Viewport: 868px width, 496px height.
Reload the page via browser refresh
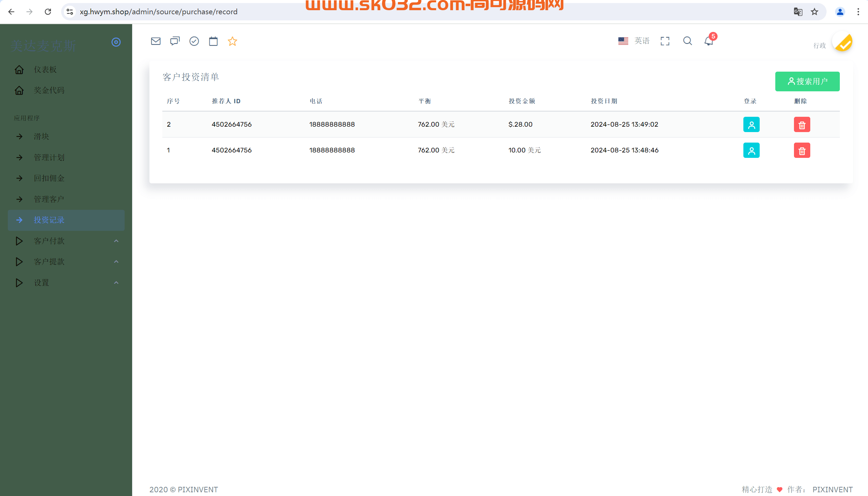(48, 12)
